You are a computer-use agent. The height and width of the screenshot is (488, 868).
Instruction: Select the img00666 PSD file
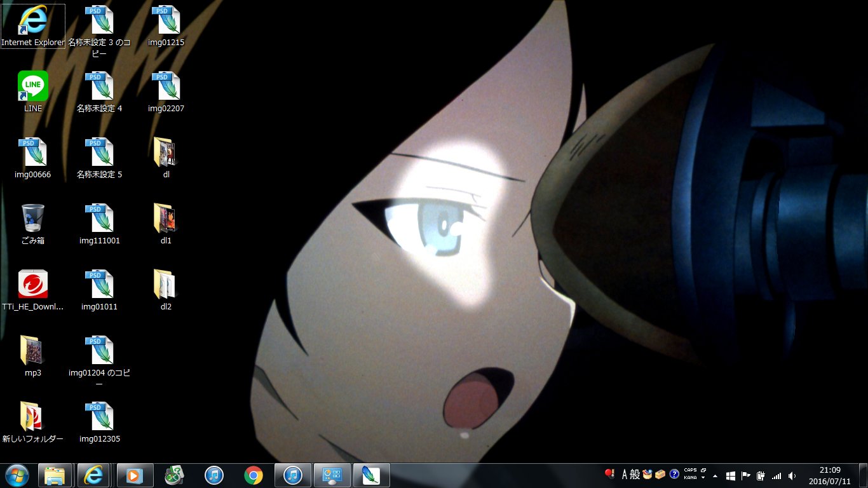click(33, 158)
